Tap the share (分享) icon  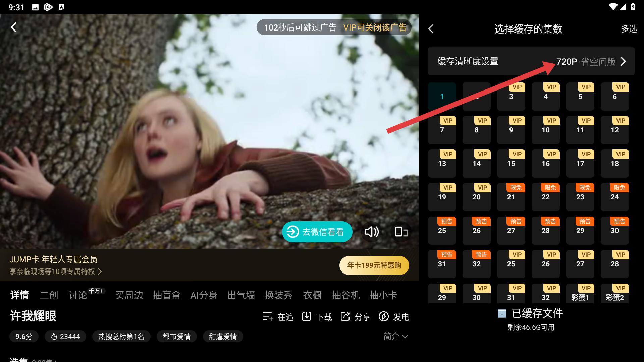(x=345, y=316)
